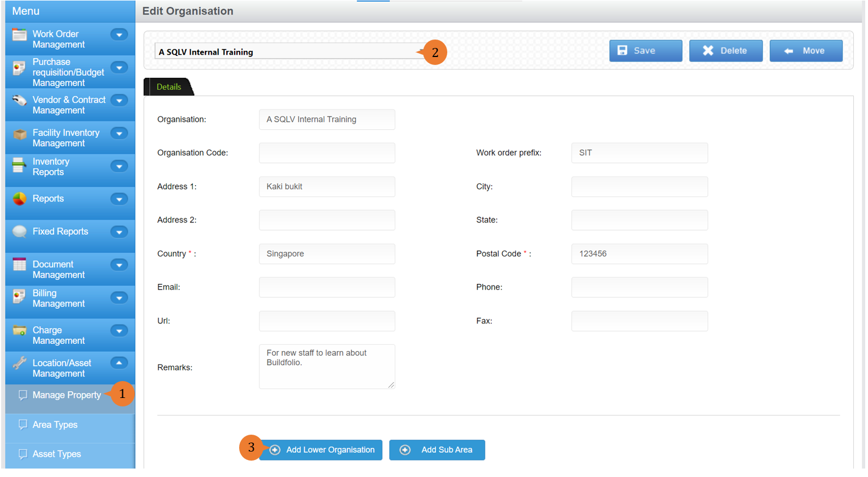
Task: Expand the Billing Management arrow
Action: pyautogui.click(x=119, y=297)
